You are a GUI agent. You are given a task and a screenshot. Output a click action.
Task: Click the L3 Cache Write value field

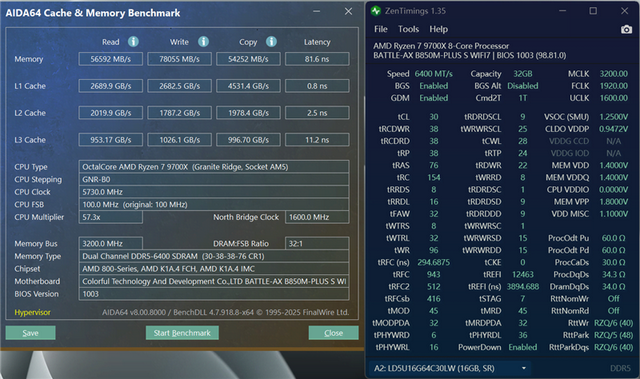[x=180, y=140]
